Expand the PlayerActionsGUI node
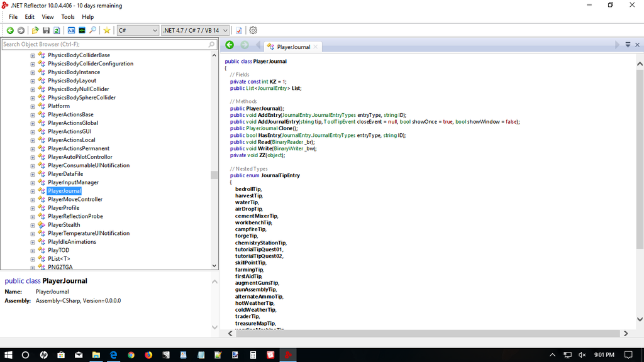Viewport: 644px width, 362px height. (33, 132)
